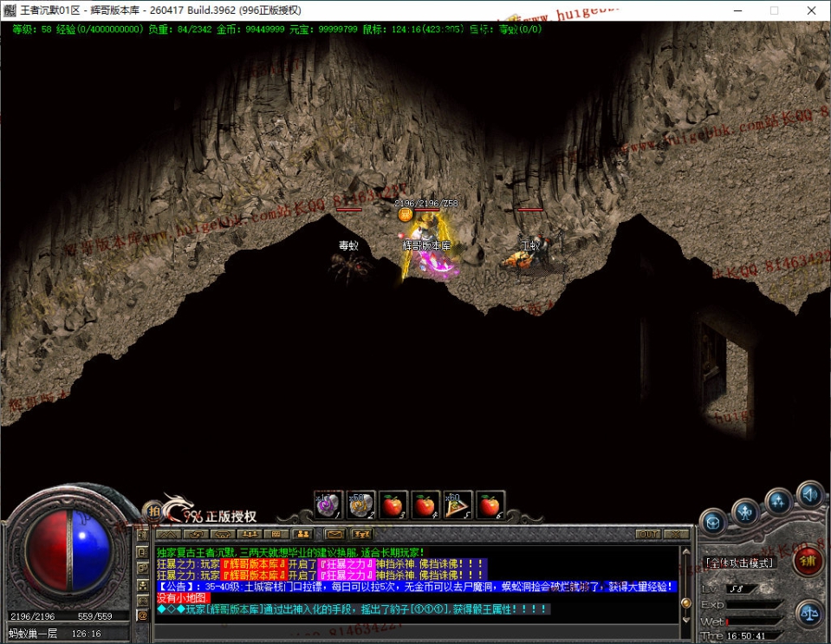Image resolution: width=831 pixels, height=644 pixels.
Task: Click the Time 16:50:41 clock display
Action: (740, 635)
